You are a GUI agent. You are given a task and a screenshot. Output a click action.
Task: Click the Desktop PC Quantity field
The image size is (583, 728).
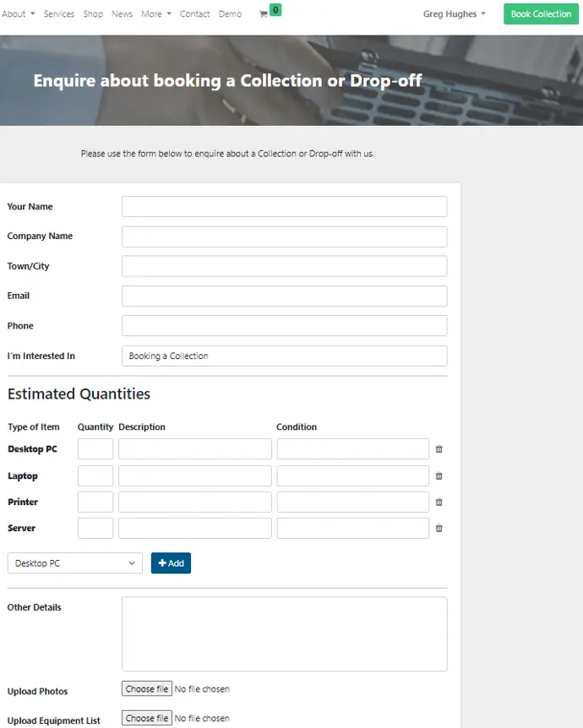[x=95, y=449]
